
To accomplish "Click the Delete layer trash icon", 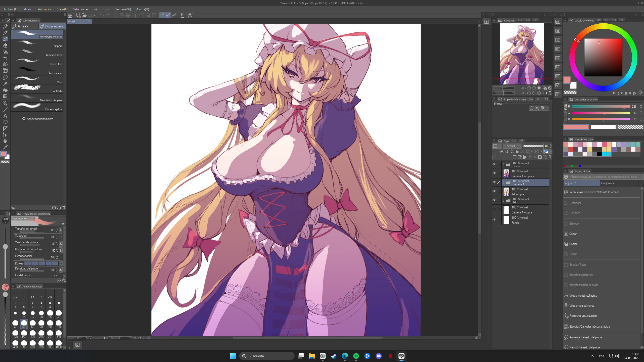I will click(x=550, y=157).
